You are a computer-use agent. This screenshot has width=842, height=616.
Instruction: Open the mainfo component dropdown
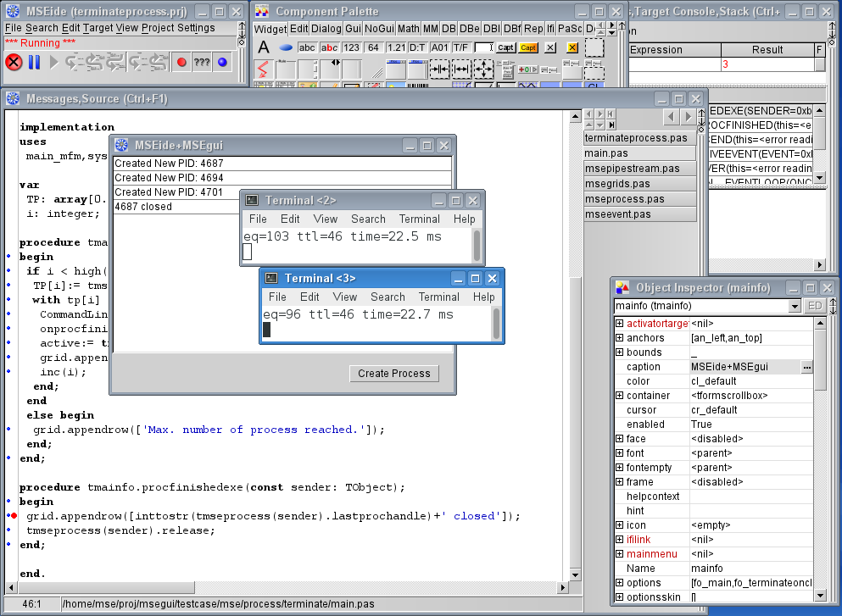(x=795, y=306)
